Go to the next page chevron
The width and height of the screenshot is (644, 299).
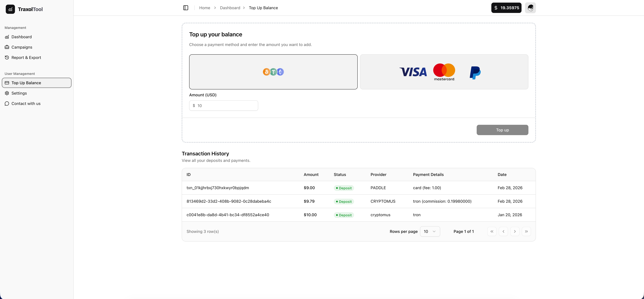(x=515, y=231)
